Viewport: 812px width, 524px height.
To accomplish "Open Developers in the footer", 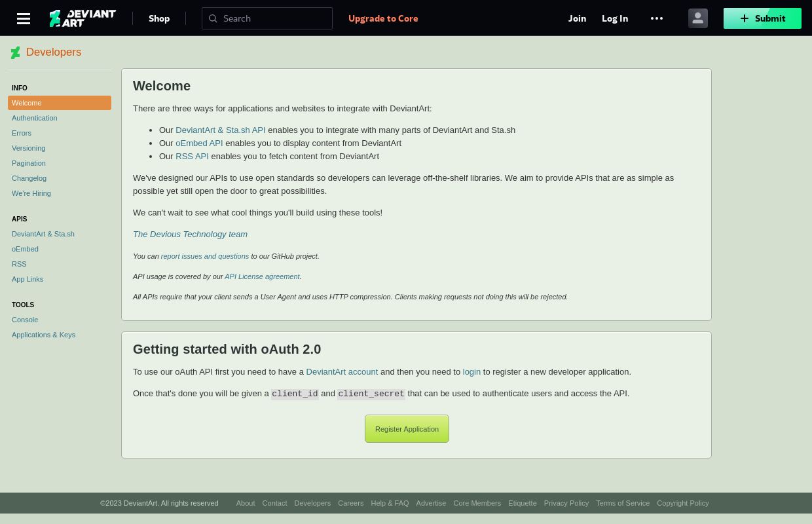I will point(312,503).
